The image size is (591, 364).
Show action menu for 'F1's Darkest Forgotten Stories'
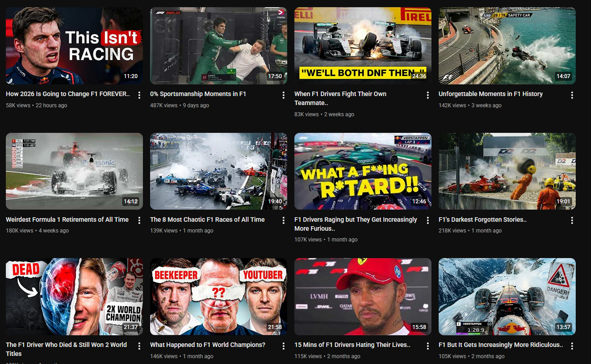(x=572, y=220)
